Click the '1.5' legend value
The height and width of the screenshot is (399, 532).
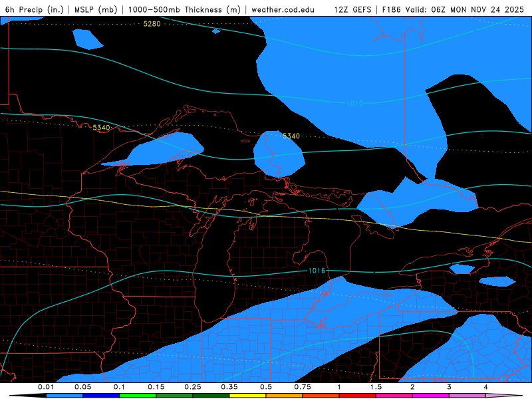pos(376,387)
